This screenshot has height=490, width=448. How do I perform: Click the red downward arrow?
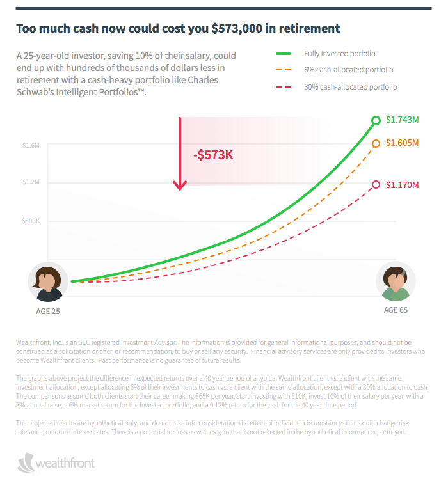click(x=180, y=154)
